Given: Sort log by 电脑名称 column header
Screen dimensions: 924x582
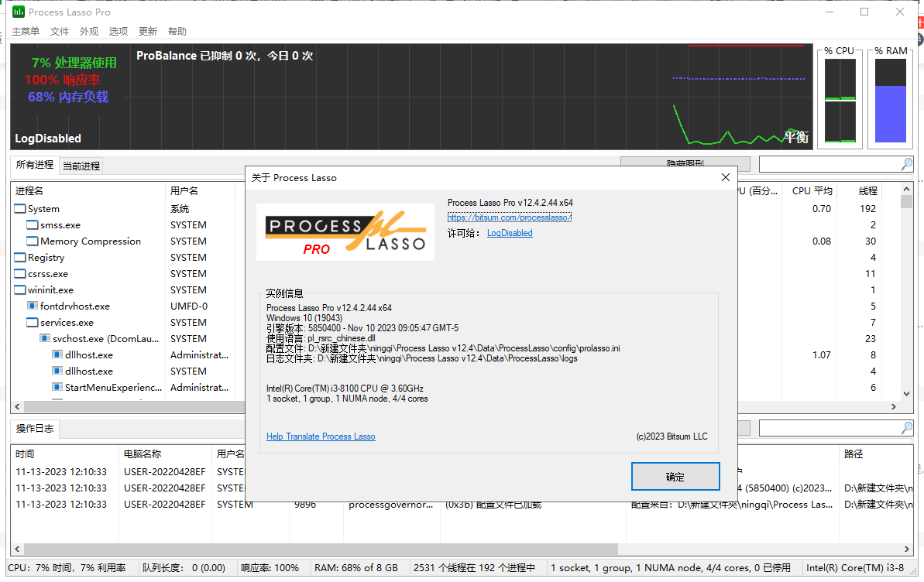Looking at the screenshot, I should tap(165, 454).
